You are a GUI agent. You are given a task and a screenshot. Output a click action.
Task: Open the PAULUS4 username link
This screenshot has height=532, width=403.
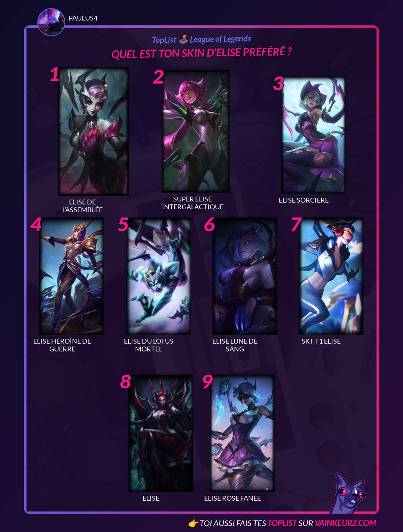point(83,18)
